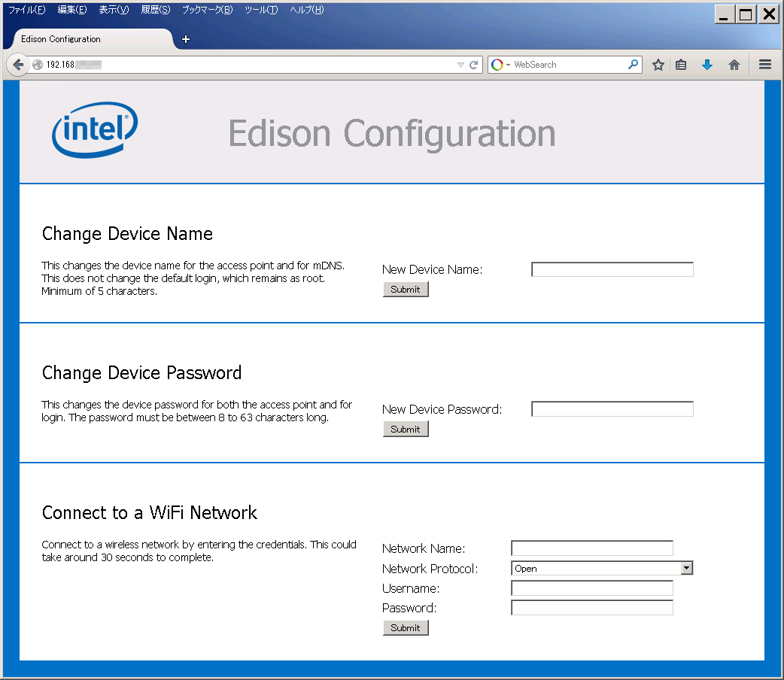The width and height of the screenshot is (784, 680).
Task: Open the ファイル(F) menu
Action: click(27, 10)
